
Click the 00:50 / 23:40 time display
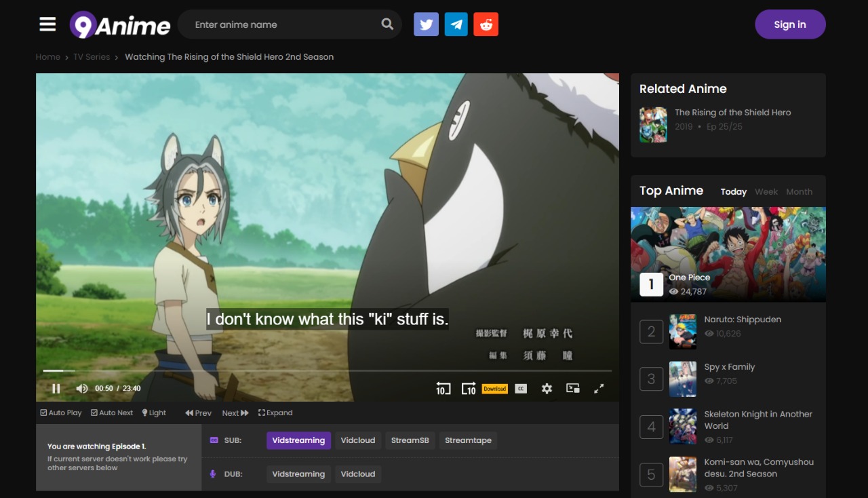(118, 389)
